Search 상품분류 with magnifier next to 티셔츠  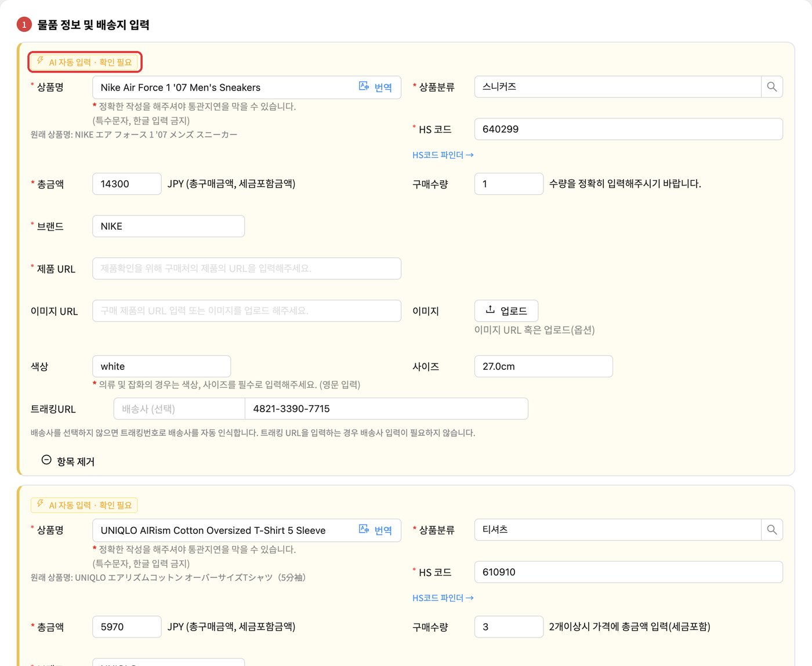pyautogui.click(x=772, y=530)
